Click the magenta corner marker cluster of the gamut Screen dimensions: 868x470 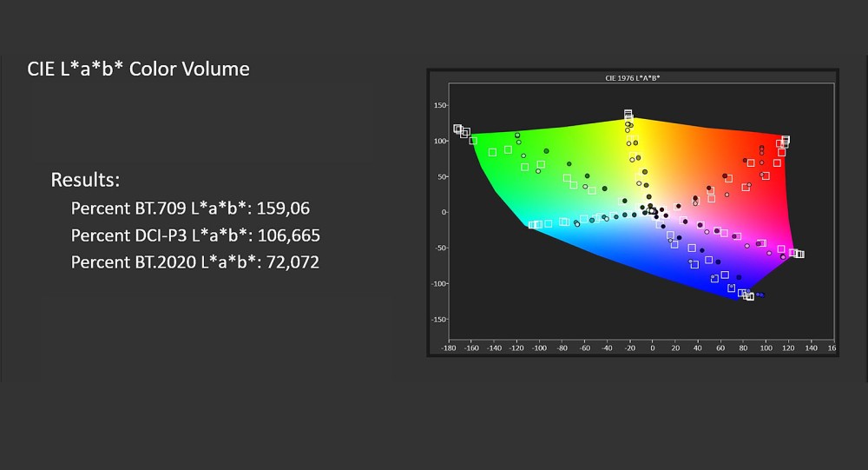[x=797, y=254]
